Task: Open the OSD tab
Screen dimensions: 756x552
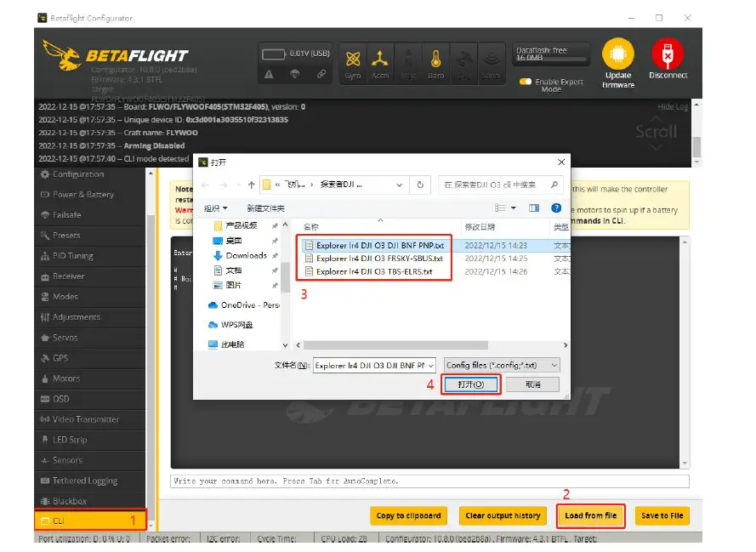Action: click(x=89, y=399)
